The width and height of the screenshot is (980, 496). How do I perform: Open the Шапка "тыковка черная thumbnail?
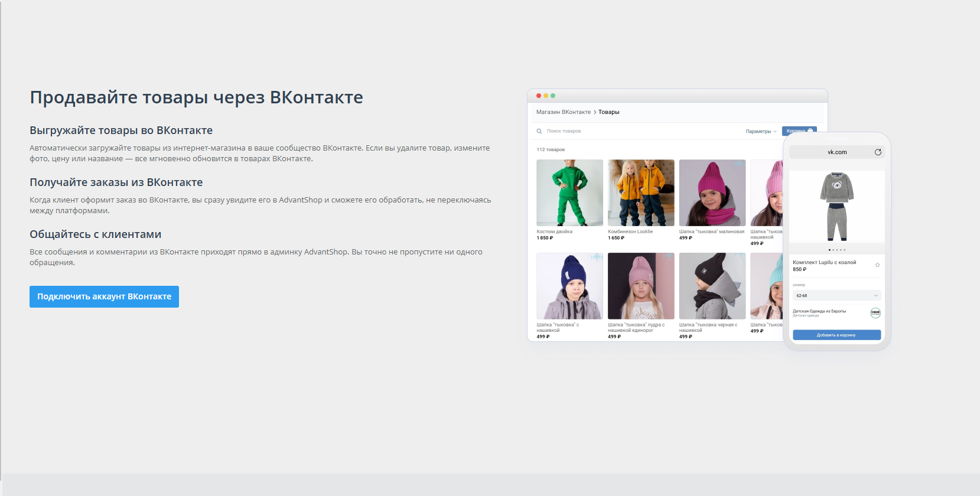pos(712,286)
